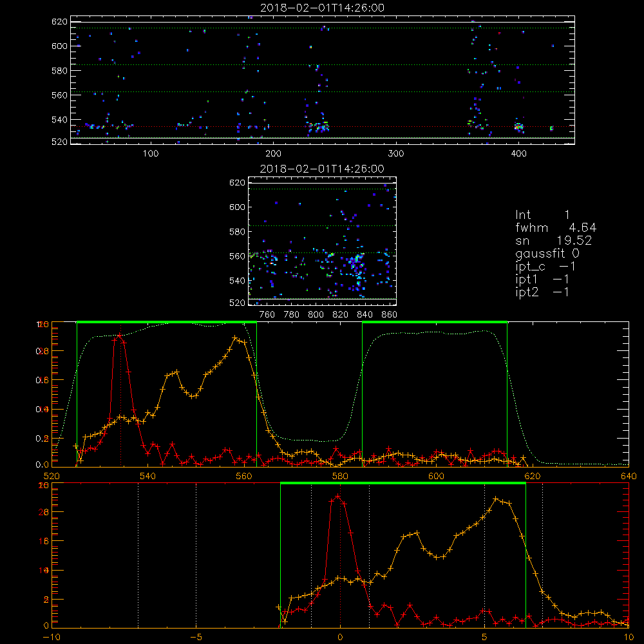Viewport: 644px width, 644px height.
Task: Click the 10 x-axis label of bottom plot
Action: pos(629,638)
